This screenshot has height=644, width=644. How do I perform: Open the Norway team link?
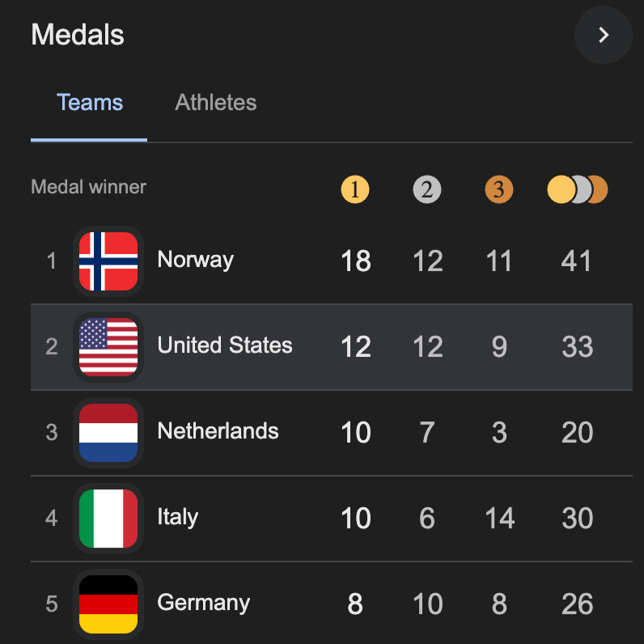point(196,260)
